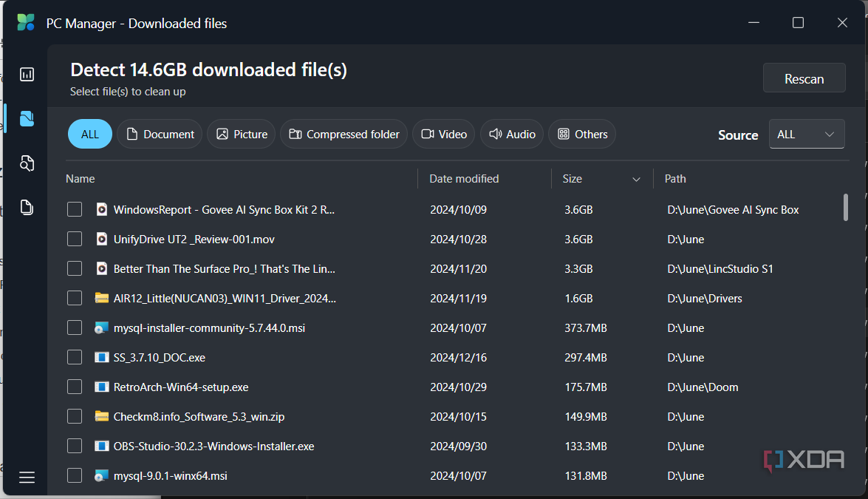
Task: Sort by Name column header
Action: click(81, 179)
